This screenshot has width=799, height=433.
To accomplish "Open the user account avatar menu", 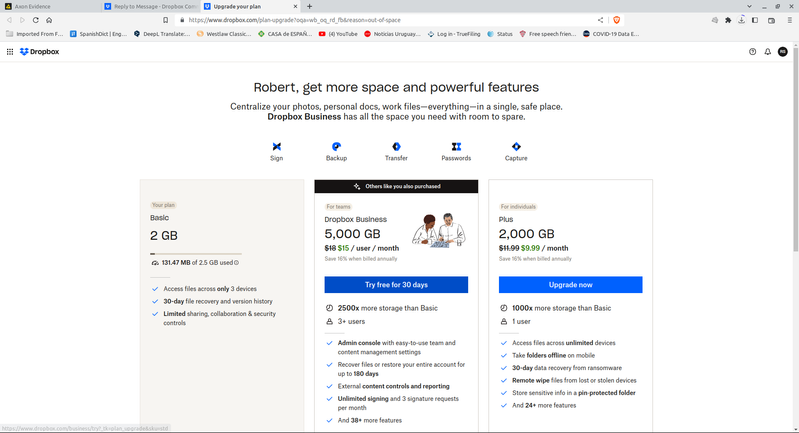I will pyautogui.click(x=783, y=52).
